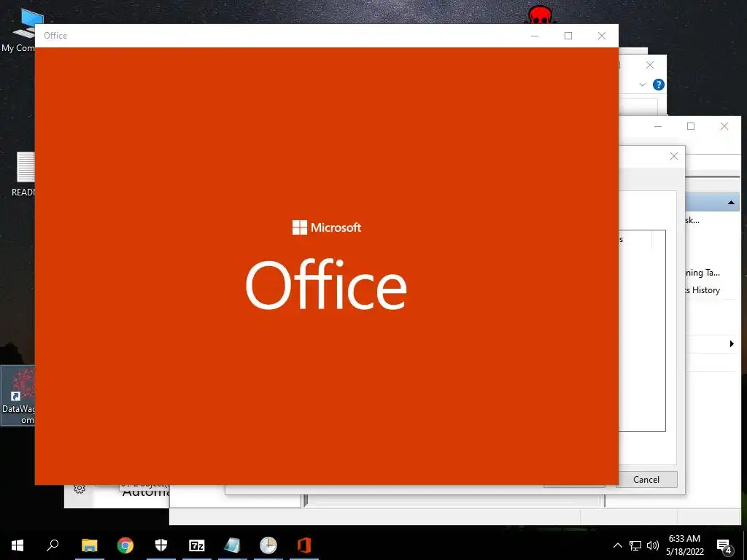Open the network status tray icon
The image size is (747, 560).
tap(635, 545)
